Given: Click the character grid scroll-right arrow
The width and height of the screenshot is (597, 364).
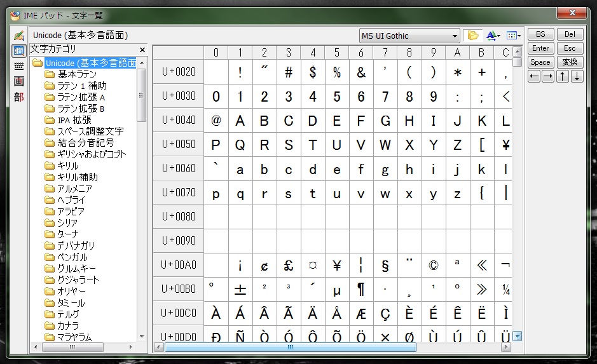Looking at the screenshot, I should coord(506,347).
